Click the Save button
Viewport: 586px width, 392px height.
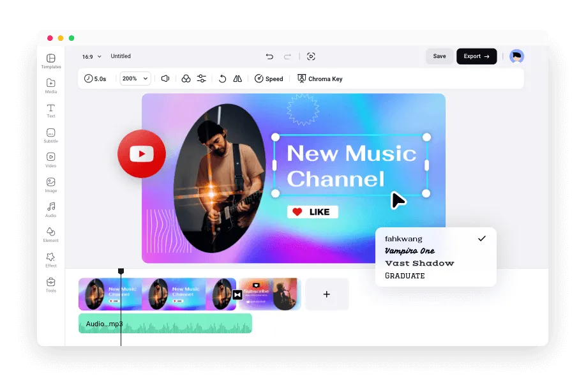439,56
